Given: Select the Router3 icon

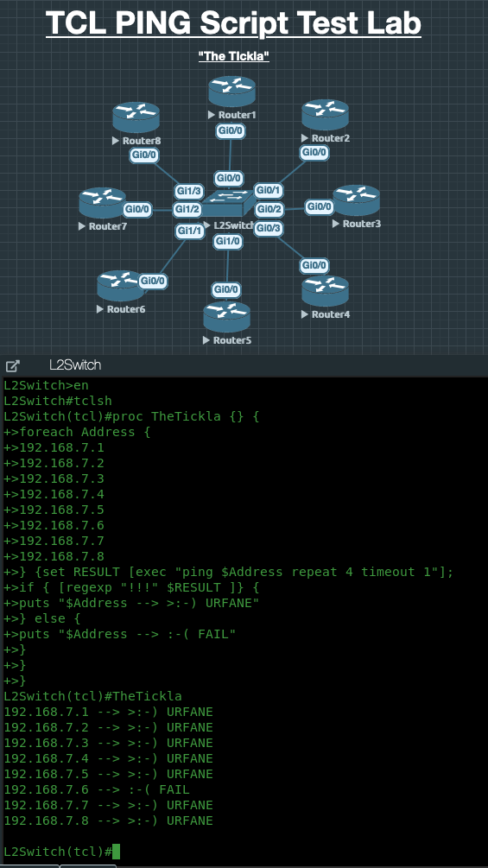Looking at the screenshot, I should 357,200.
